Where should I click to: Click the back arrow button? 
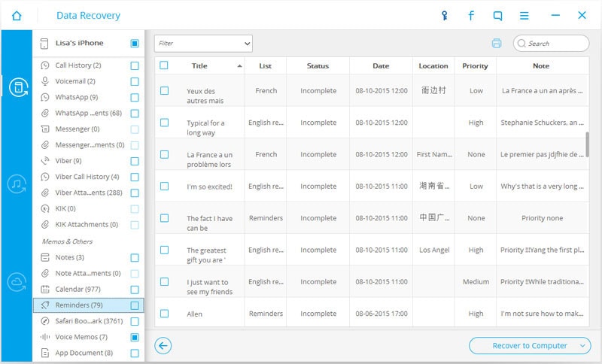click(163, 346)
